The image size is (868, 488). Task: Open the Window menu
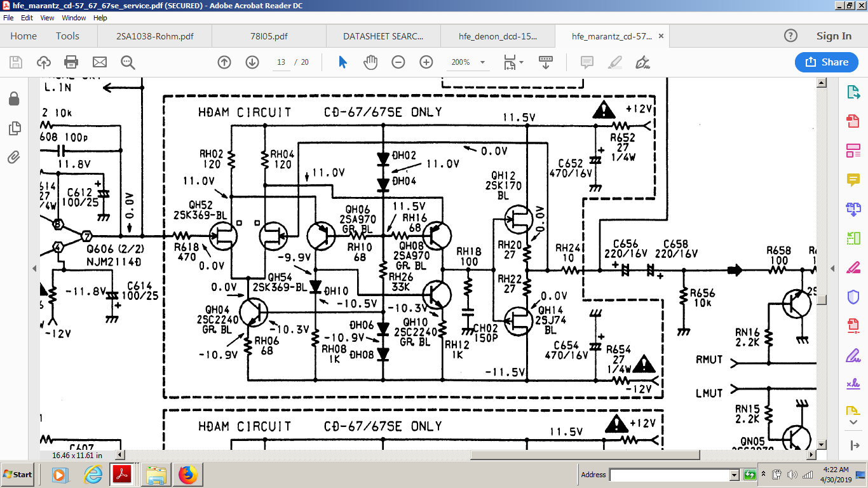pos(74,18)
